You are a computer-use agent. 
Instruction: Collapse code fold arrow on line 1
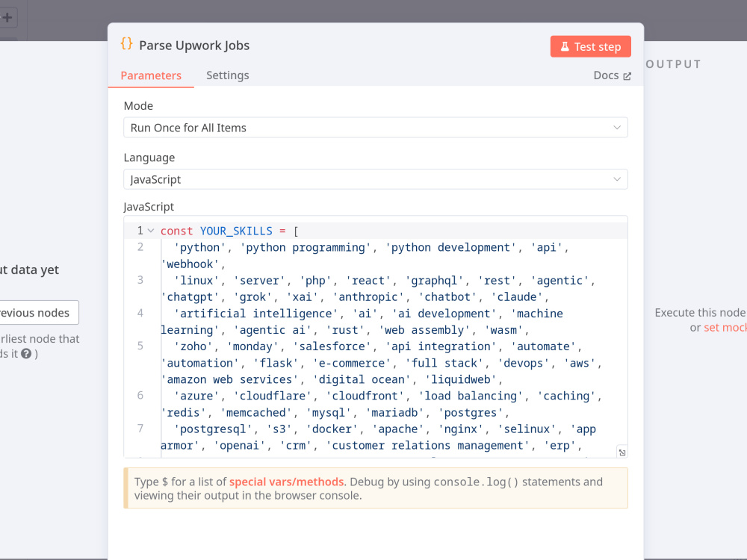[x=151, y=231]
